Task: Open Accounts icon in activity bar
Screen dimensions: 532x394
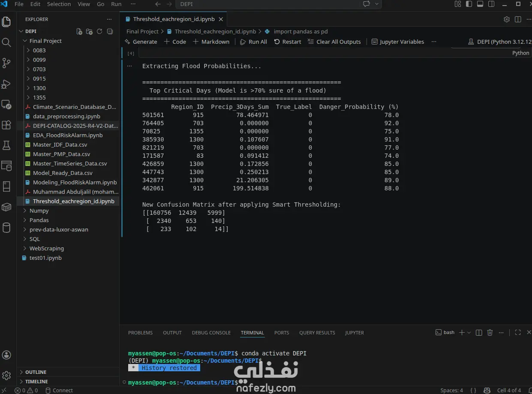Action: tap(6, 355)
